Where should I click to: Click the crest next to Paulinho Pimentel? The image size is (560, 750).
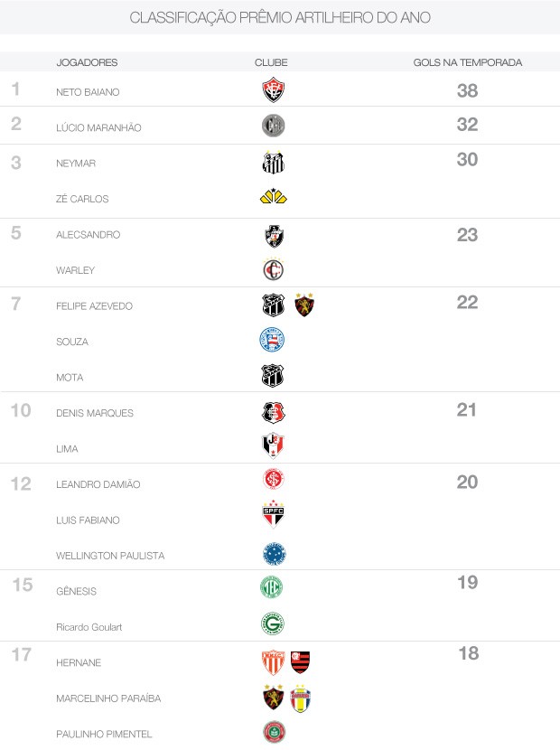[273, 732]
